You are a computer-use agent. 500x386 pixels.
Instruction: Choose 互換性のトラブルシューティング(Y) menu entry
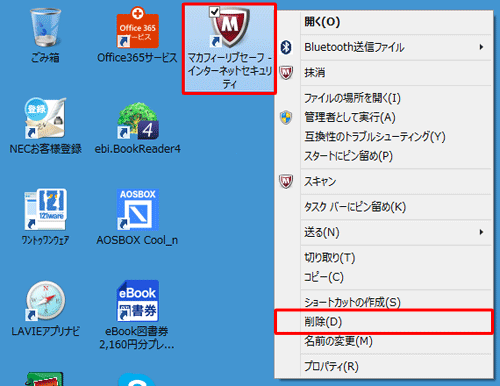(x=383, y=137)
